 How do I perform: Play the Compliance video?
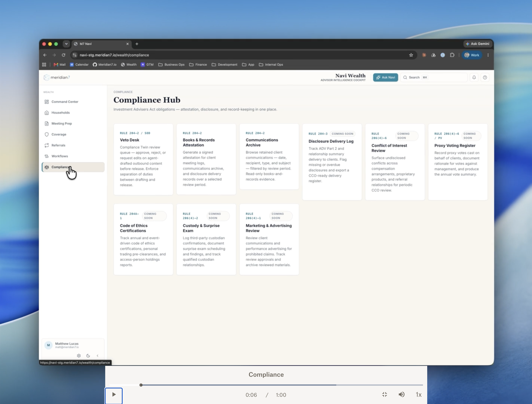coord(114,395)
